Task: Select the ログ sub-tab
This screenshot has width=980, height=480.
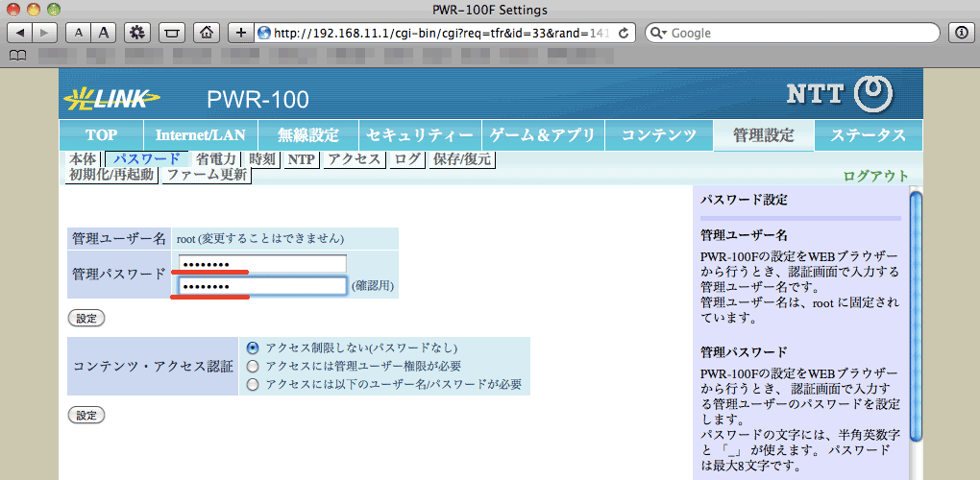Action: pos(407,159)
